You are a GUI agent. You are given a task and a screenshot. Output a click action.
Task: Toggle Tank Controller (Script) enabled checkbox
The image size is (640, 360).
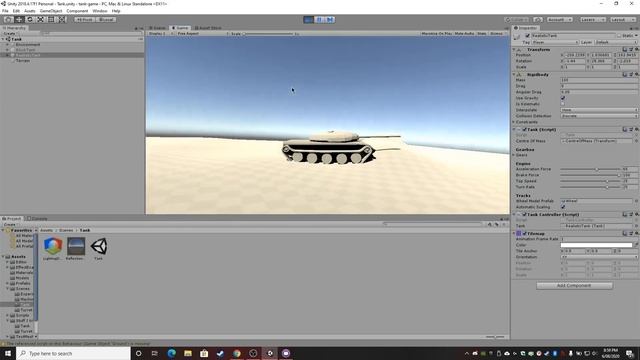tap(524, 214)
